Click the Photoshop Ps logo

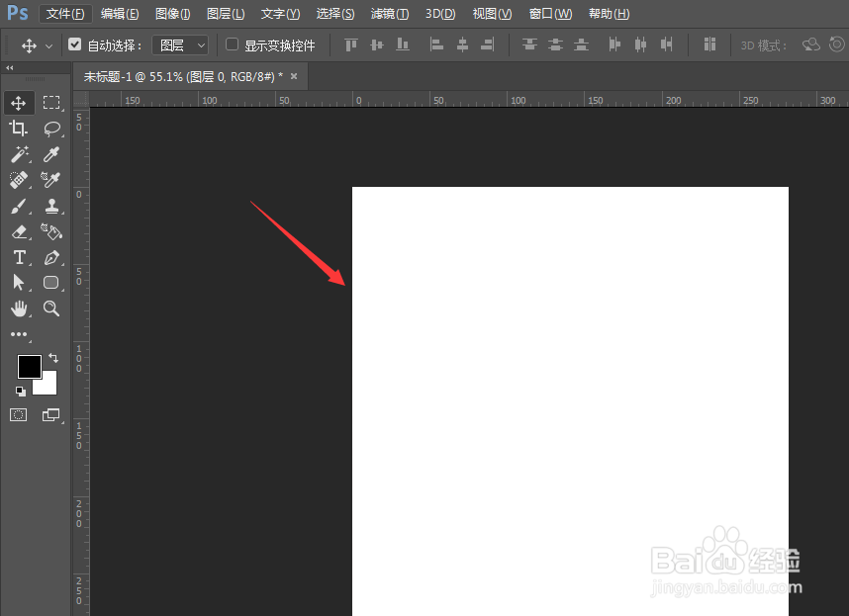18,13
